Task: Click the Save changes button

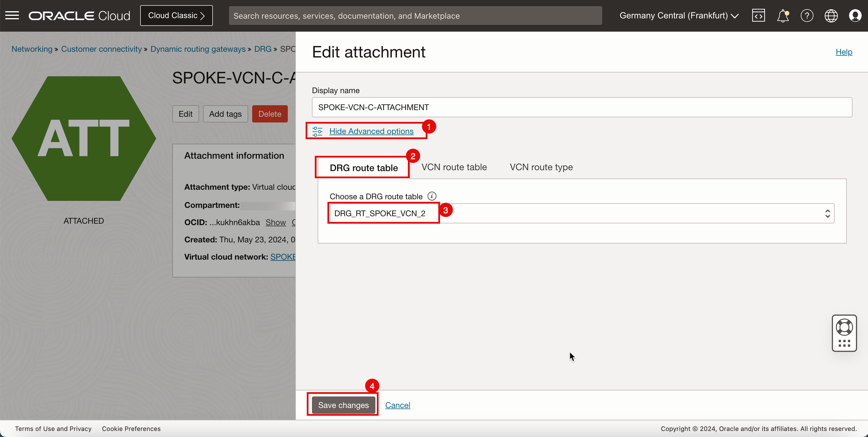Action: [x=344, y=405]
